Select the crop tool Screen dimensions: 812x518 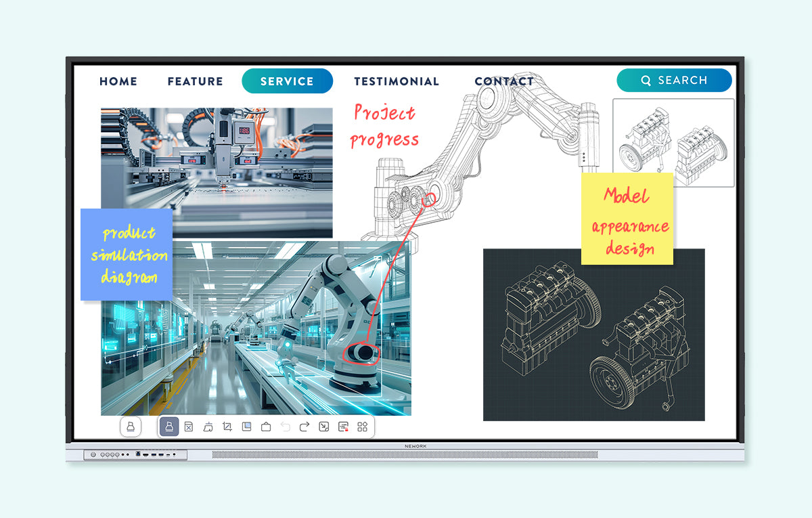(227, 427)
